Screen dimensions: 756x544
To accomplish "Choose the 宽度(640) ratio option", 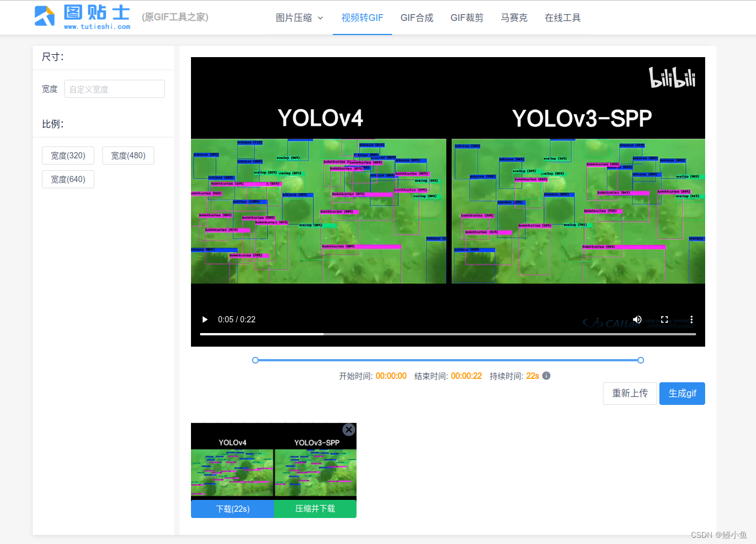I will 68,179.
